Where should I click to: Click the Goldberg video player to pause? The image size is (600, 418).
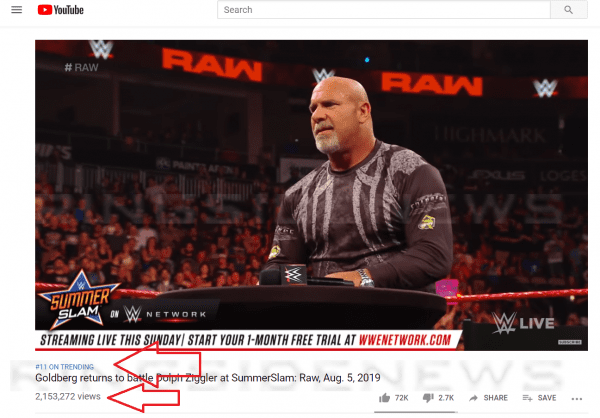click(x=311, y=195)
